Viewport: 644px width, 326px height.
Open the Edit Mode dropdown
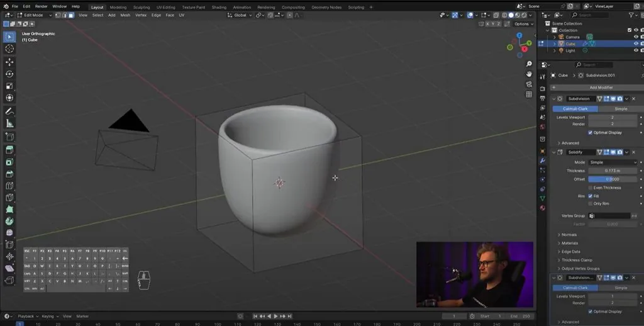[x=34, y=15]
